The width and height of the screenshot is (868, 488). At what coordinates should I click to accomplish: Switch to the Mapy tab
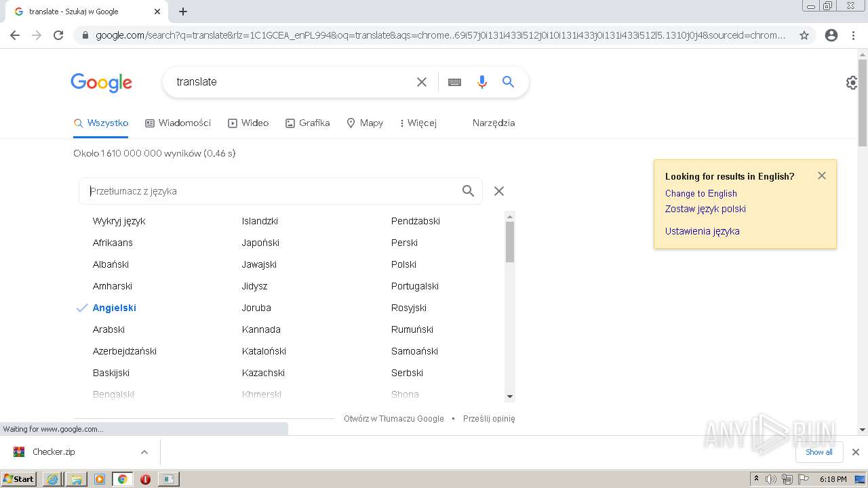coord(365,123)
